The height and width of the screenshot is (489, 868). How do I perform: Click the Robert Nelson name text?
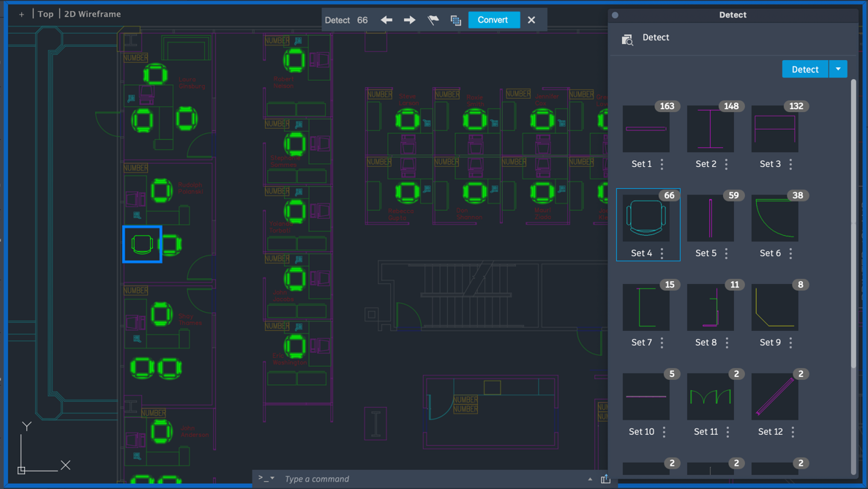pyautogui.click(x=283, y=83)
